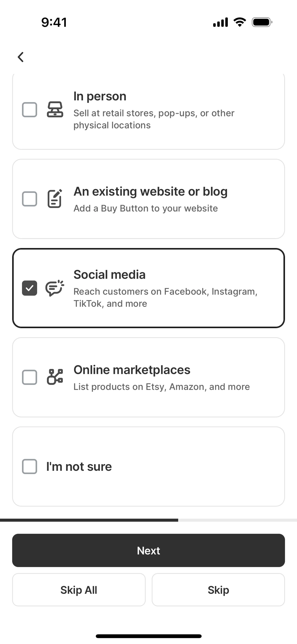Tap the Skip All button
Viewport: 297px width, 644px height.
[x=79, y=590]
